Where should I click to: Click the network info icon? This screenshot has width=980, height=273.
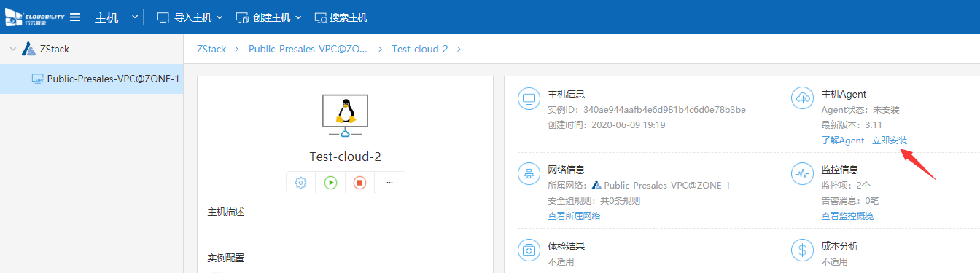pos(529,174)
